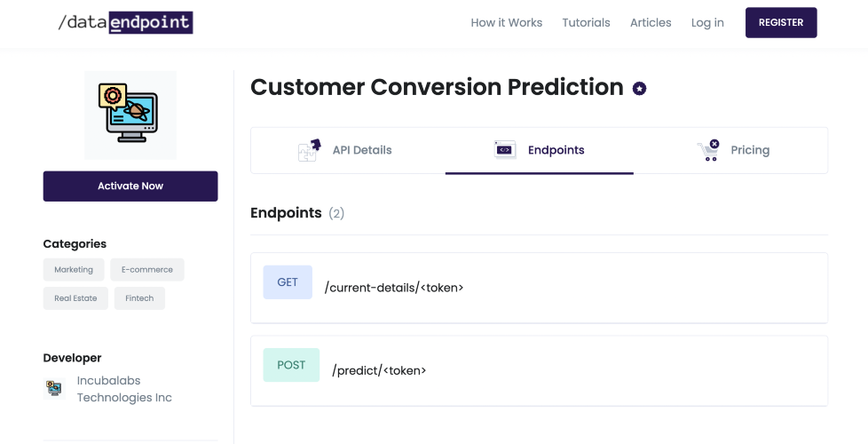This screenshot has height=444, width=868.
Task: Click the Log in link
Action: tap(707, 23)
